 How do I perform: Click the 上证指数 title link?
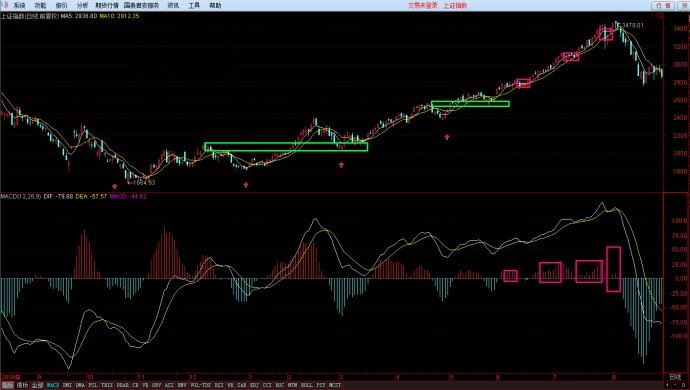tap(455, 5)
